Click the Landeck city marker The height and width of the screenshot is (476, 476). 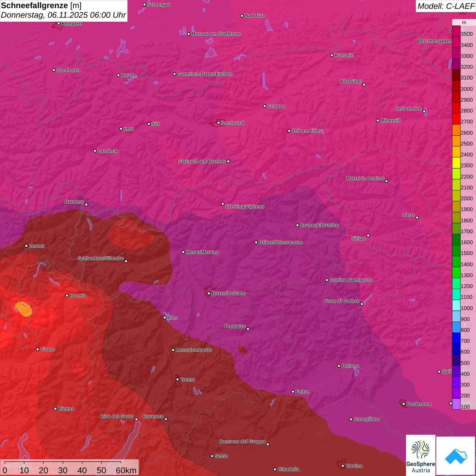coord(95,151)
